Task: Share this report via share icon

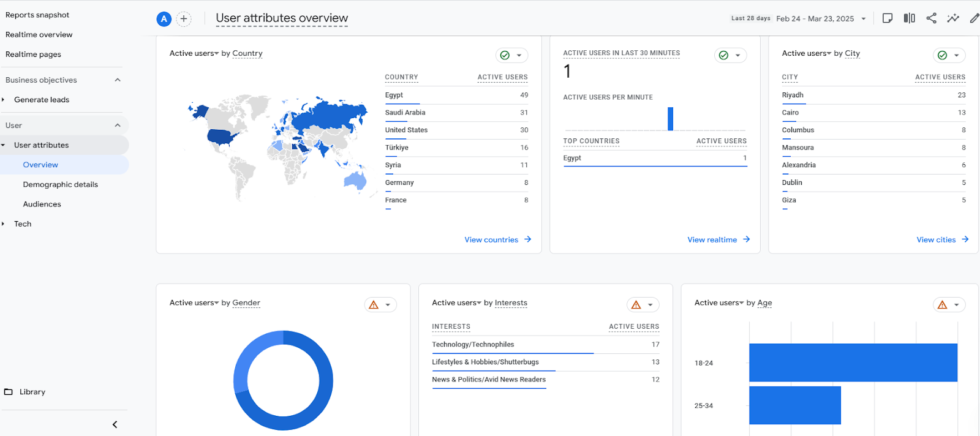Action: pos(932,18)
